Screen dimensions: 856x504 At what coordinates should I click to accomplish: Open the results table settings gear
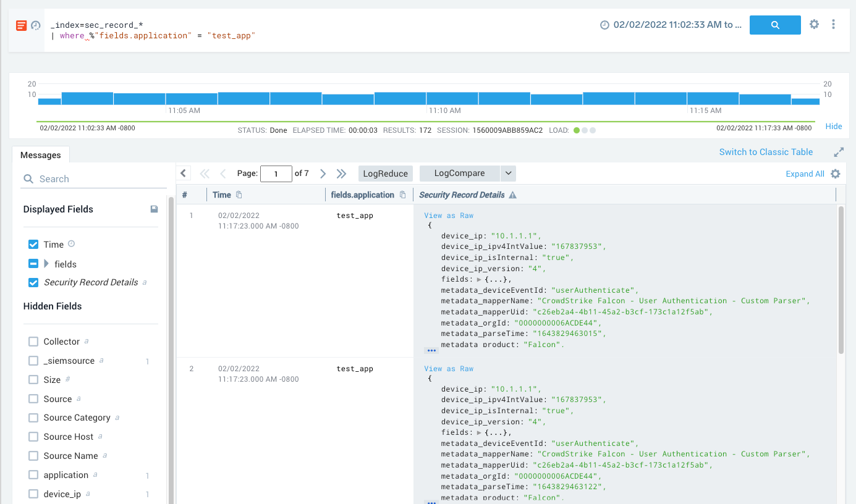(836, 174)
